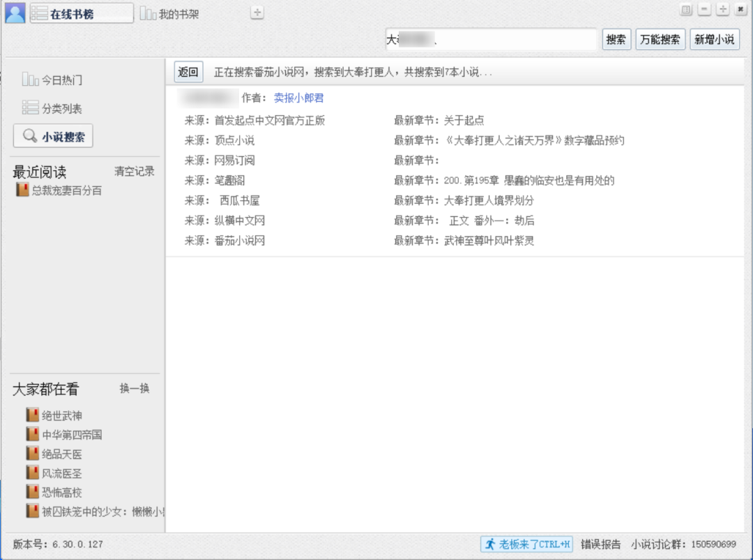Image resolution: width=753 pixels, height=560 pixels.
Task: Clear reading history with 清空记录
Action: click(x=134, y=171)
